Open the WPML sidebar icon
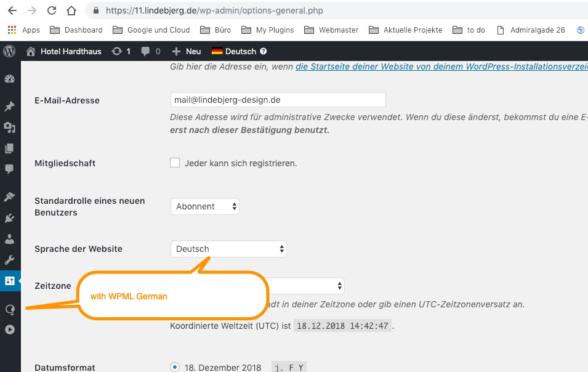 pyautogui.click(x=10, y=309)
